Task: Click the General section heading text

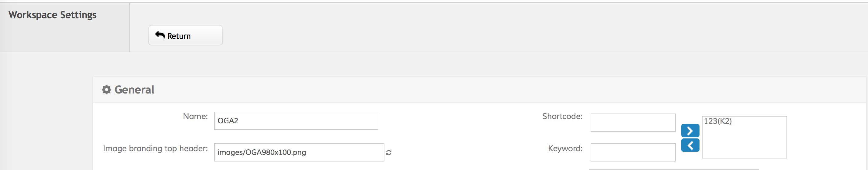Action: tap(134, 90)
